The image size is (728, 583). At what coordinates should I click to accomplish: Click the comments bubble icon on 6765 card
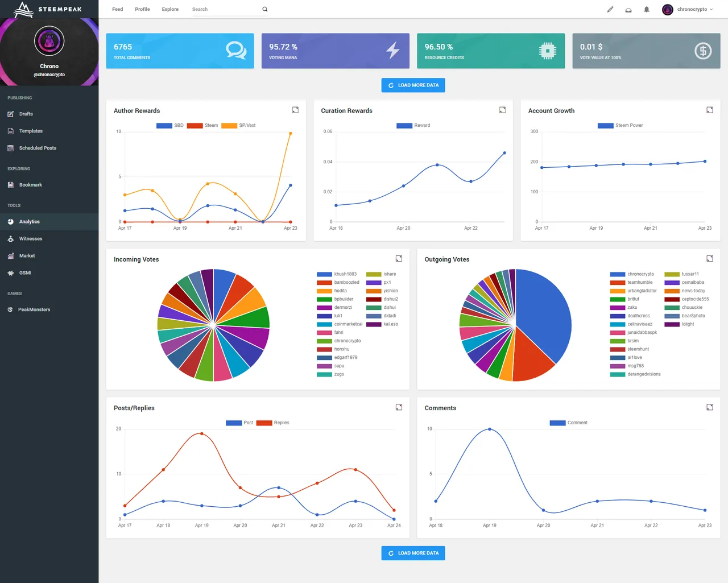(236, 51)
